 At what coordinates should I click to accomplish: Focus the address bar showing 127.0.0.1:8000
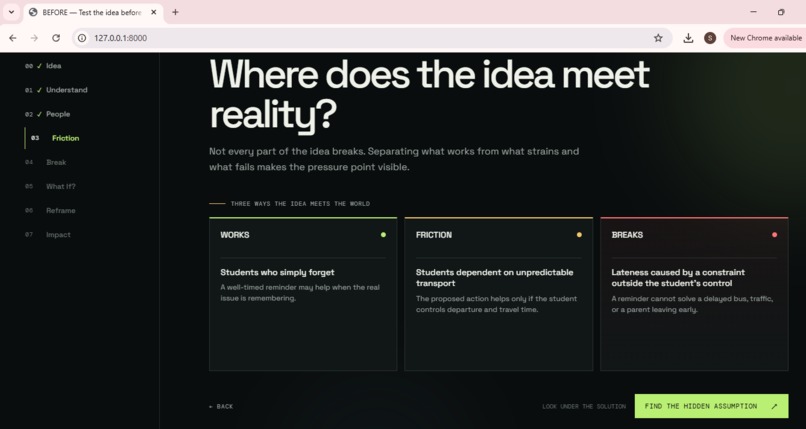373,38
